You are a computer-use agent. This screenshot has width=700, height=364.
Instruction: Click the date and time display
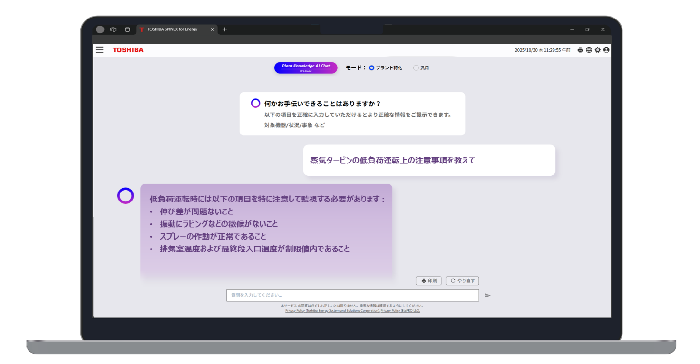click(542, 50)
